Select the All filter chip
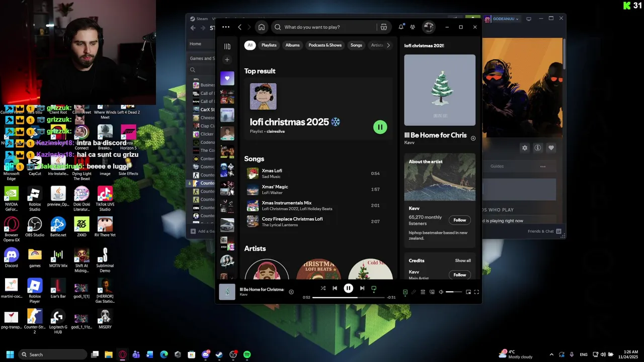Image resolution: width=644 pixels, height=362 pixels. (x=250, y=45)
